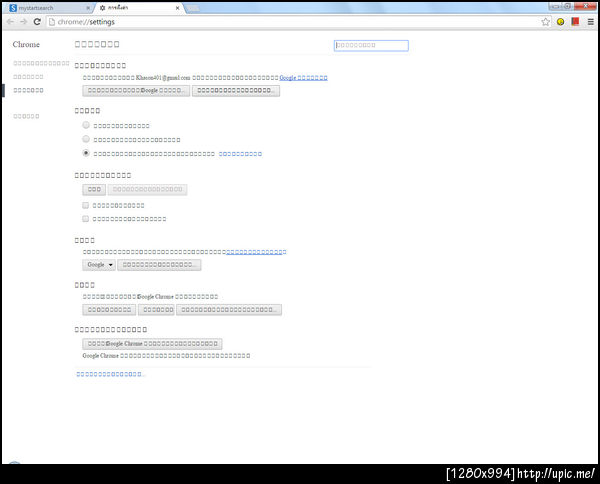Select the third (checked) startup radio button

[86, 153]
